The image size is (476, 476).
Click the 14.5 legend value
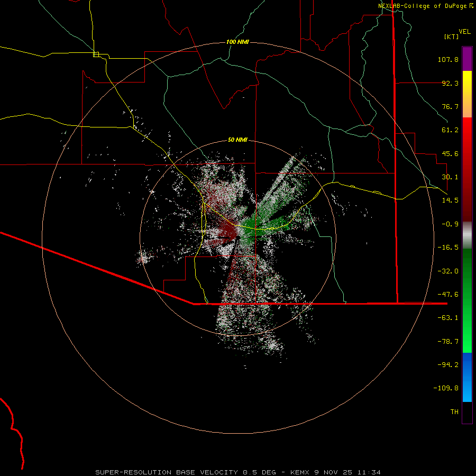(450, 200)
